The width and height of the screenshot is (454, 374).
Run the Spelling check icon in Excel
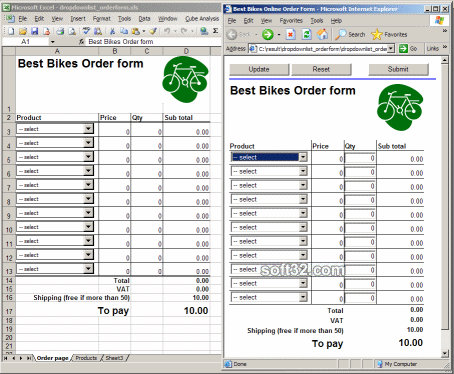[x=86, y=31]
